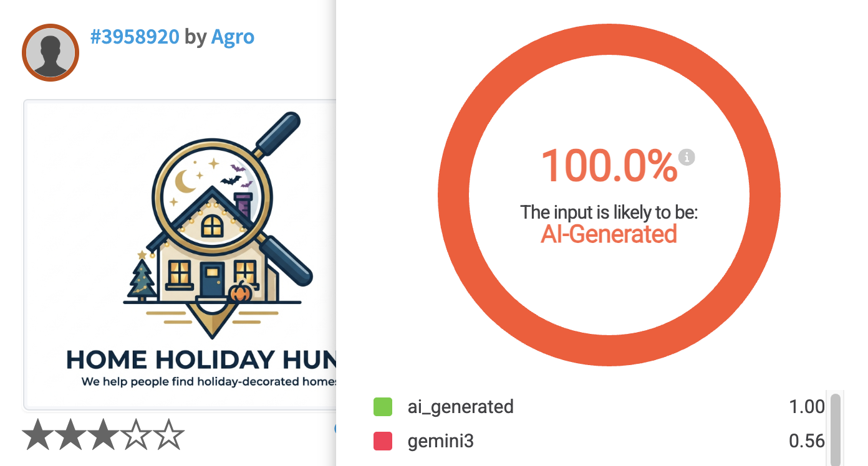Click the 100.0% score text
The height and width of the screenshot is (466, 868).
pos(609,166)
